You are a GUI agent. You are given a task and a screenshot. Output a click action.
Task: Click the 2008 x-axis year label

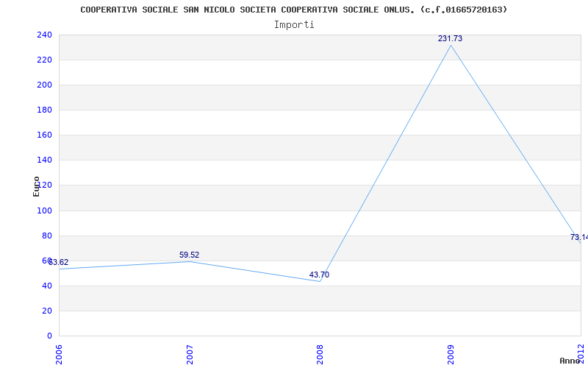(320, 354)
